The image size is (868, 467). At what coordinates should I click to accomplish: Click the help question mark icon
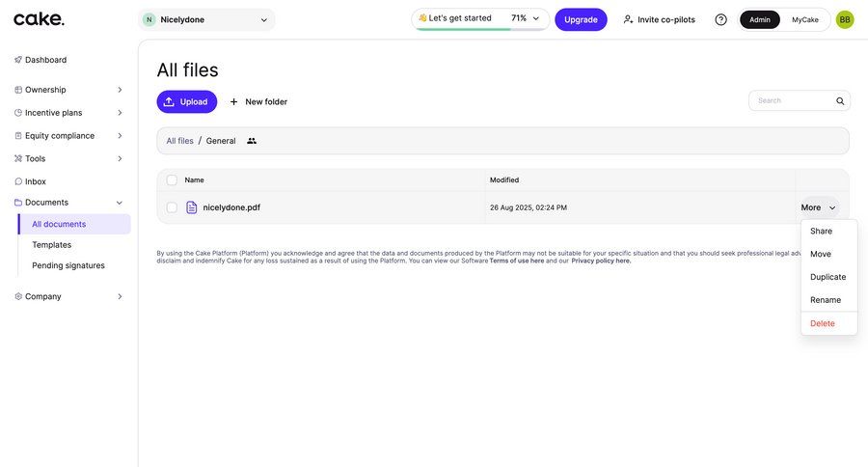pos(720,19)
